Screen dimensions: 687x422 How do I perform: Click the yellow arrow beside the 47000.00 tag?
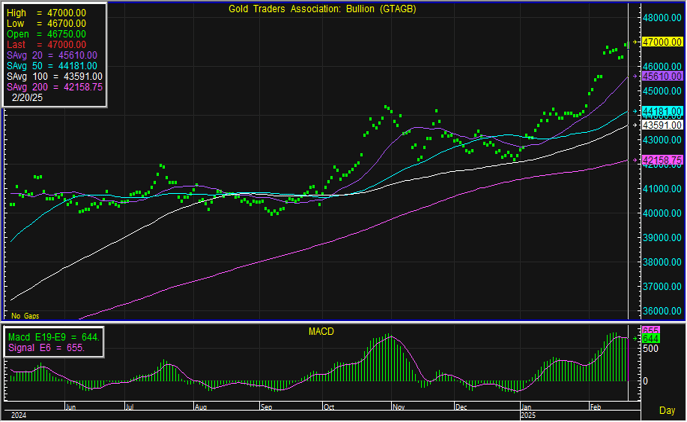pyautogui.click(x=636, y=42)
